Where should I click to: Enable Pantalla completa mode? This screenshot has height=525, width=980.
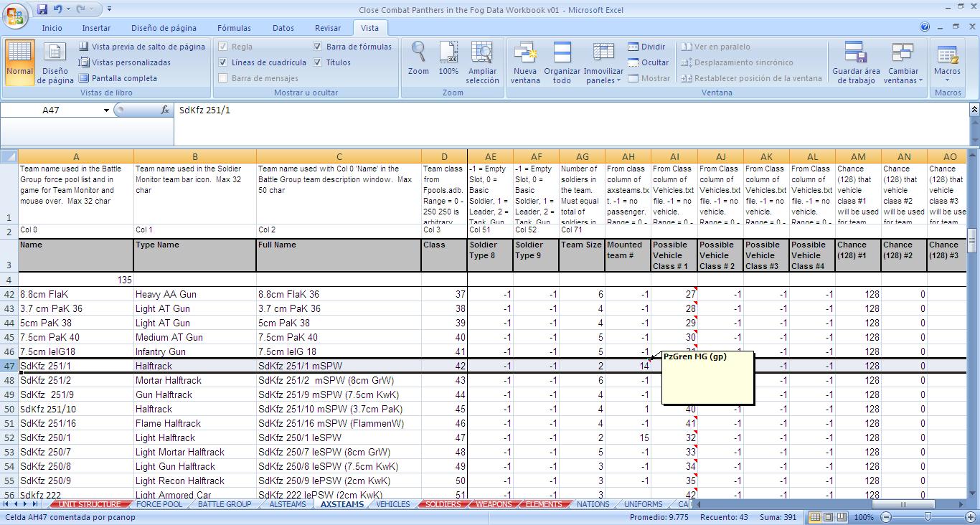(x=118, y=78)
